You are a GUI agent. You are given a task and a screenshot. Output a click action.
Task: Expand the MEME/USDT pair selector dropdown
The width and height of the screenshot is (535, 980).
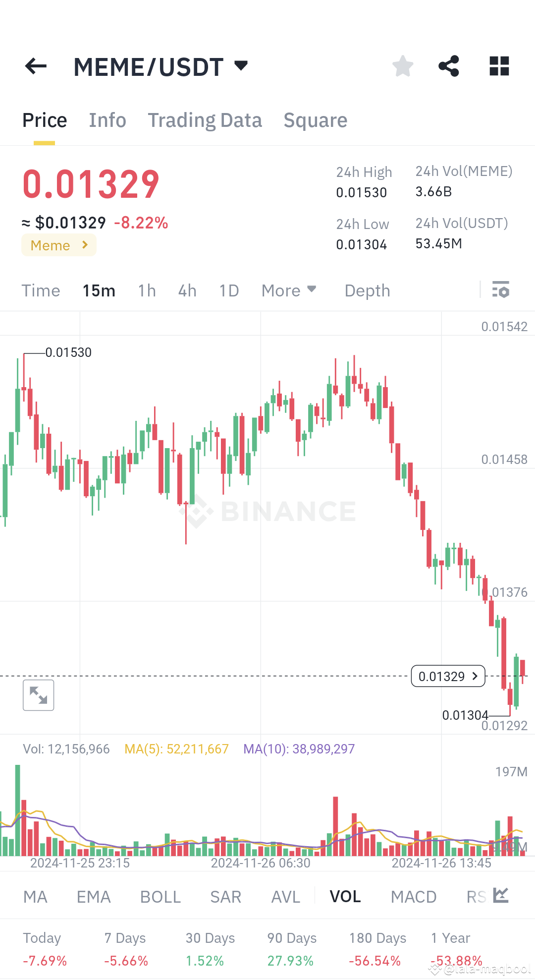pos(241,65)
